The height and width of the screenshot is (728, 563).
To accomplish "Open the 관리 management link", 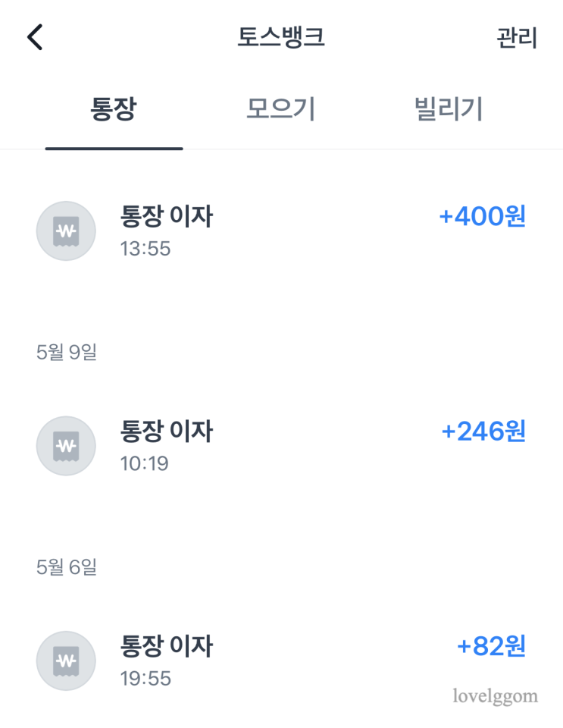I will (517, 38).
